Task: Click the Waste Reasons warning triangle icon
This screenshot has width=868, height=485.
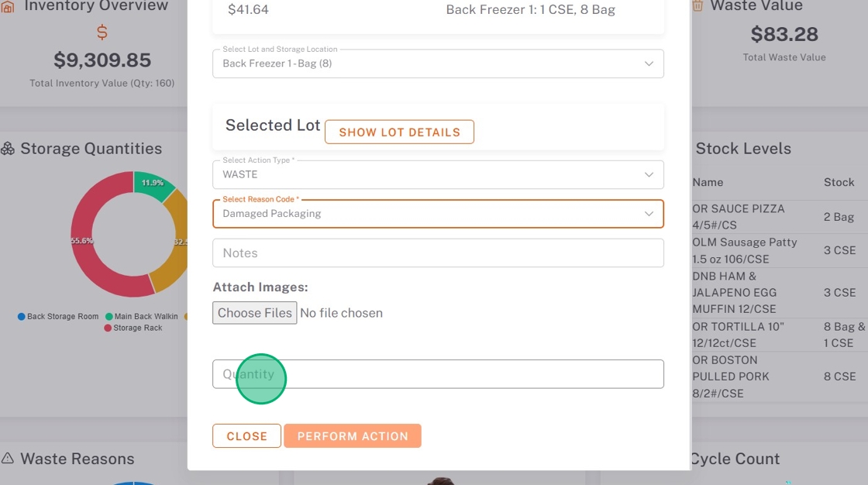Action: [8, 459]
